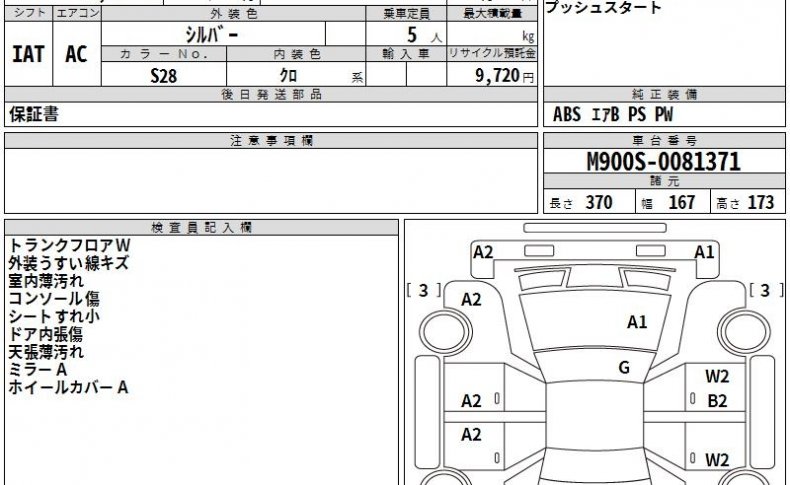790x485 pixels.
Task: Click the ミラーA note
Action: (x=38, y=369)
